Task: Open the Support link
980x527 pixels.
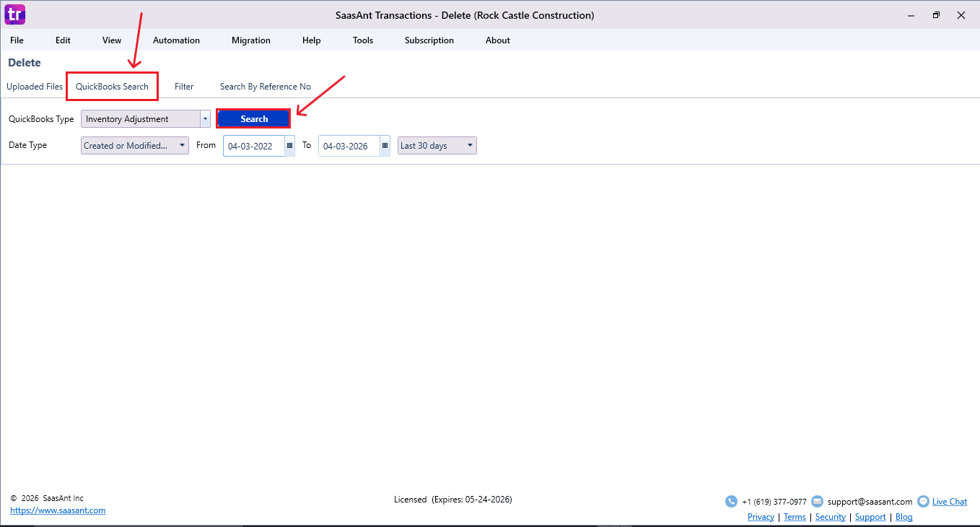Action: point(870,517)
